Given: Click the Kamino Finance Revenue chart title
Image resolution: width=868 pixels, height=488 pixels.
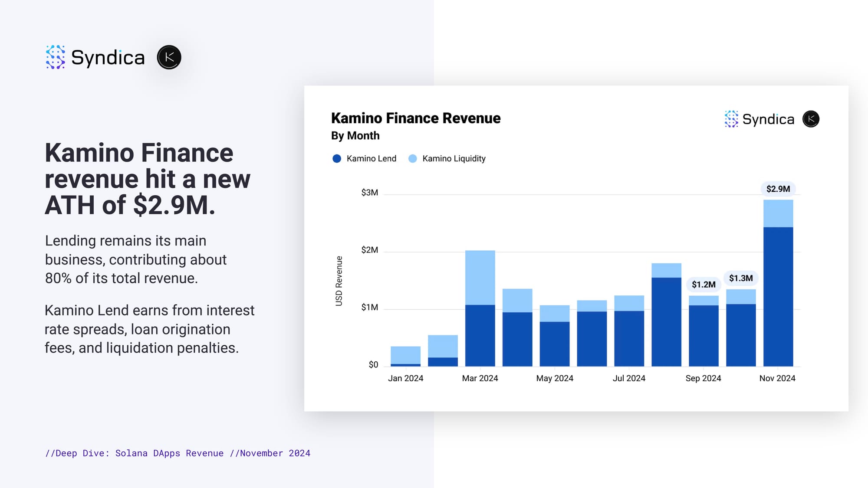Looking at the screenshot, I should coord(415,118).
